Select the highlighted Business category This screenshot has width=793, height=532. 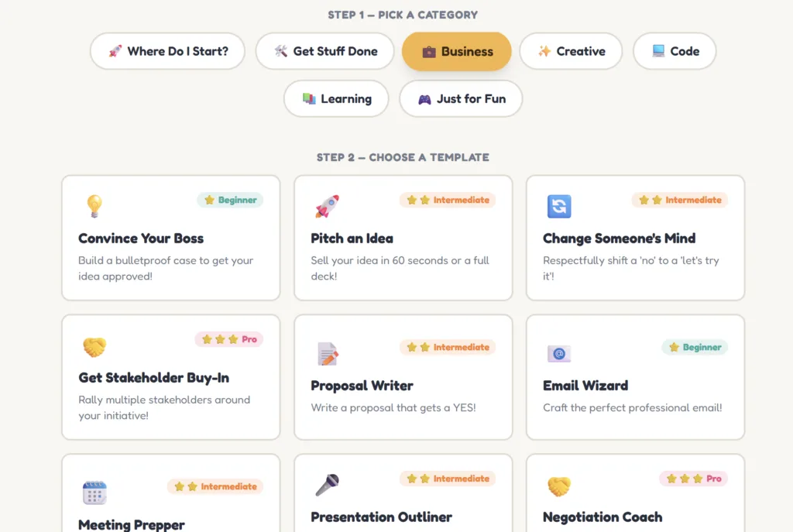tap(457, 51)
